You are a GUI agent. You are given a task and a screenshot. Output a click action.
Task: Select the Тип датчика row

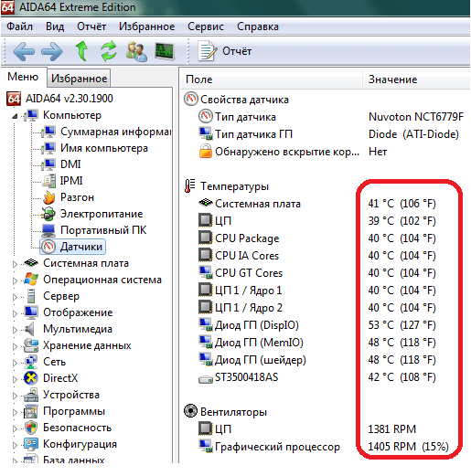(331, 117)
